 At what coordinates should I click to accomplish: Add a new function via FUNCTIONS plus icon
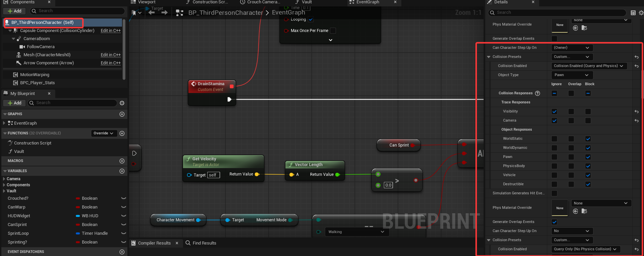click(122, 133)
